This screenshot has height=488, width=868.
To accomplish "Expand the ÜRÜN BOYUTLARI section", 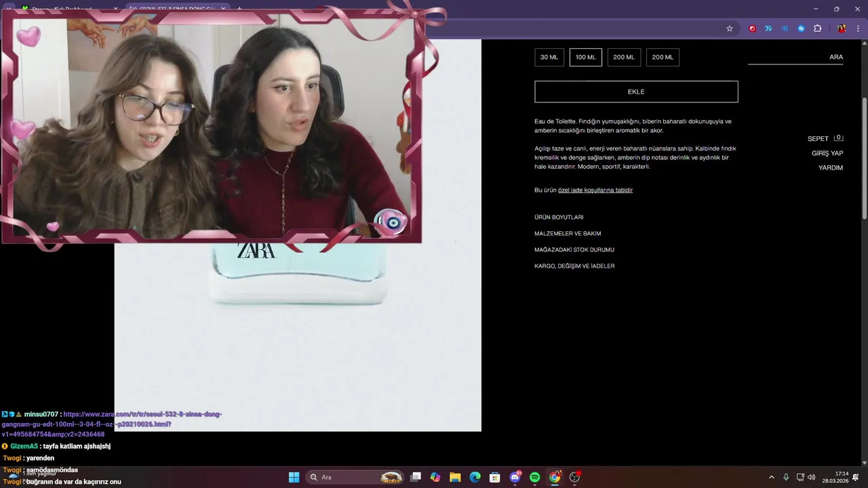I will (x=559, y=218).
